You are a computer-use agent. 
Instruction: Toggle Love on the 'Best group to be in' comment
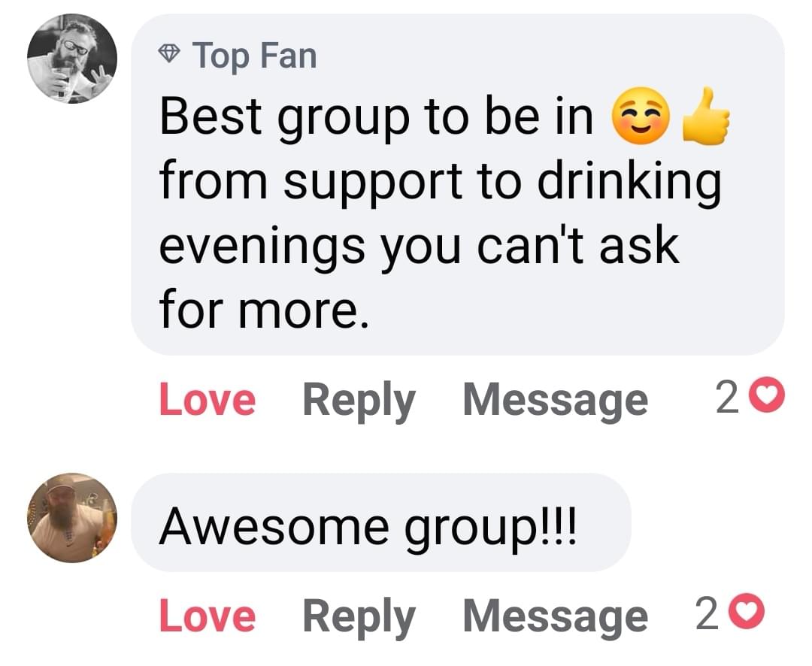207,400
